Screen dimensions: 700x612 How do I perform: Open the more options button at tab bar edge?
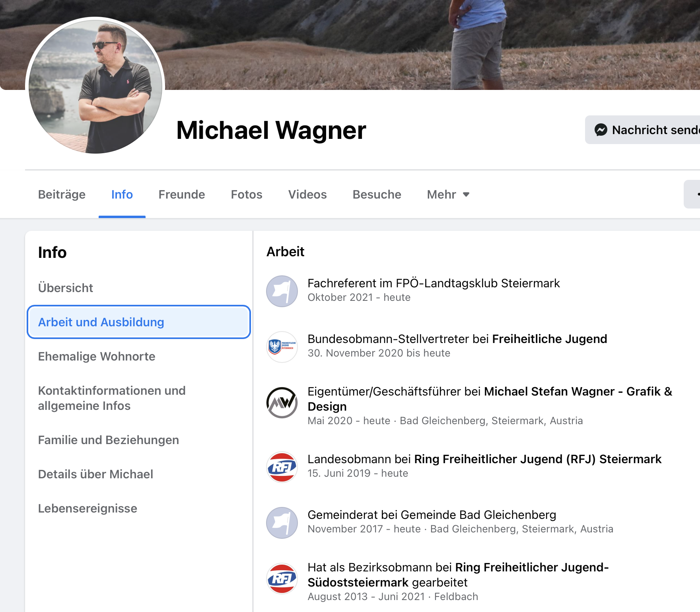tap(692, 194)
